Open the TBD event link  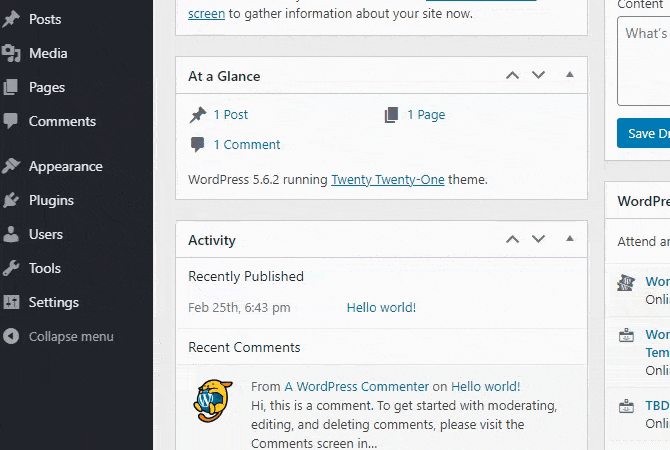tap(657, 406)
